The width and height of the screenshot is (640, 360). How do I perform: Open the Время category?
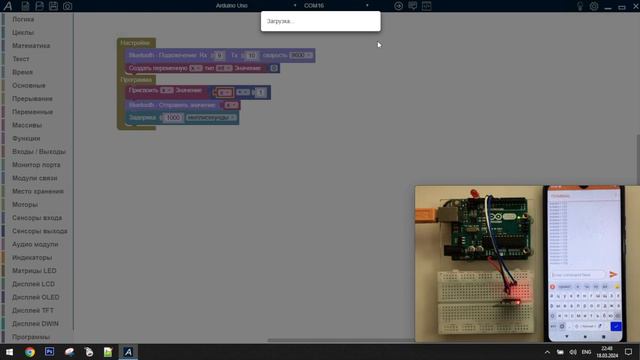pos(22,72)
